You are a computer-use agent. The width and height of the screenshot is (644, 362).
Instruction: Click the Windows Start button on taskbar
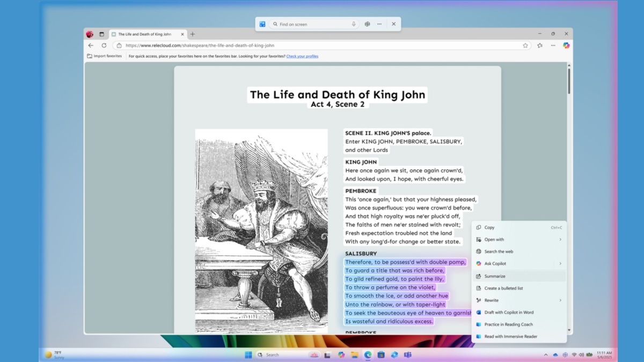(x=248, y=354)
